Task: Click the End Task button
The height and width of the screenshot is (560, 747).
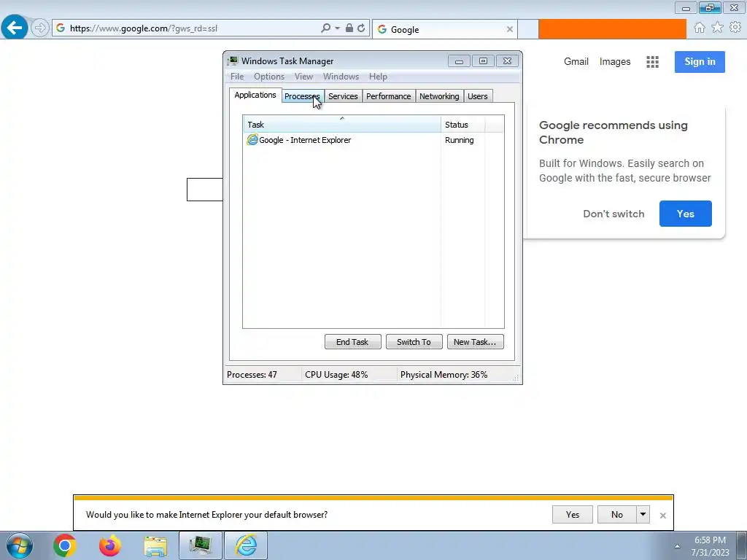Action: [x=352, y=342]
